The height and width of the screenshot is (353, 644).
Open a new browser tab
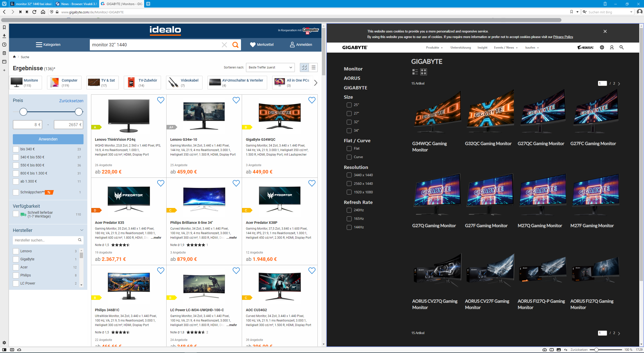click(x=148, y=4)
